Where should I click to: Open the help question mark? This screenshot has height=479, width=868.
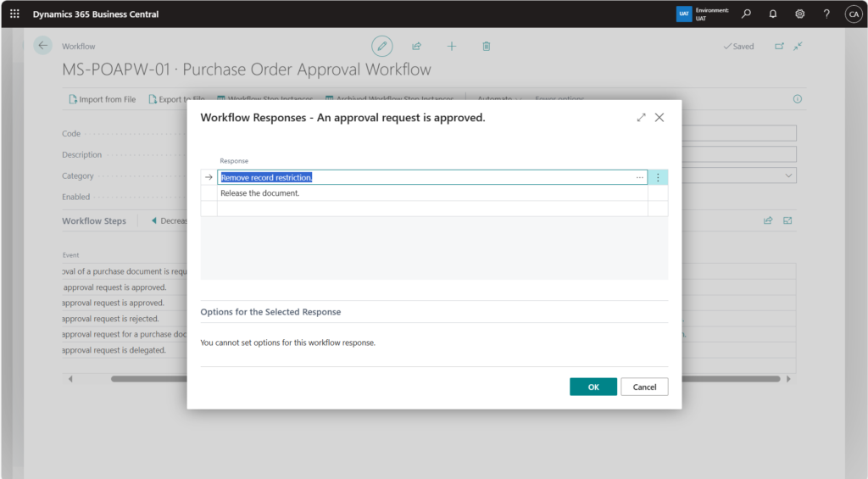click(x=826, y=14)
